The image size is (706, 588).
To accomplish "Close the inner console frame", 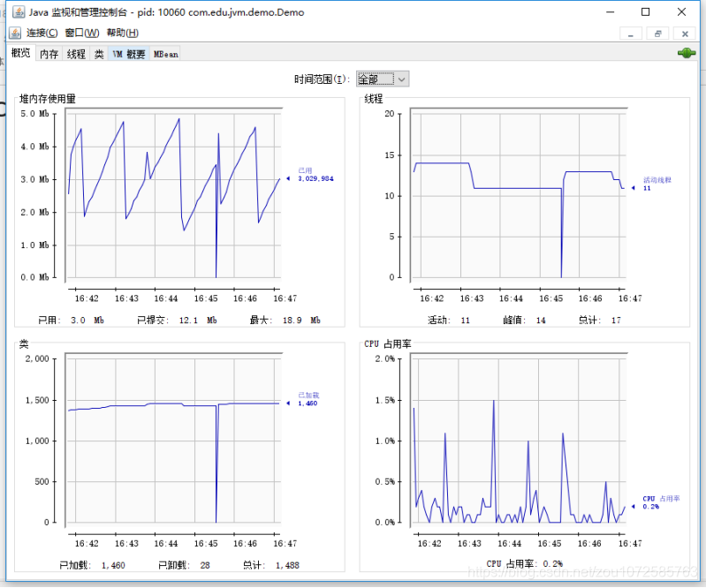I will (x=685, y=34).
